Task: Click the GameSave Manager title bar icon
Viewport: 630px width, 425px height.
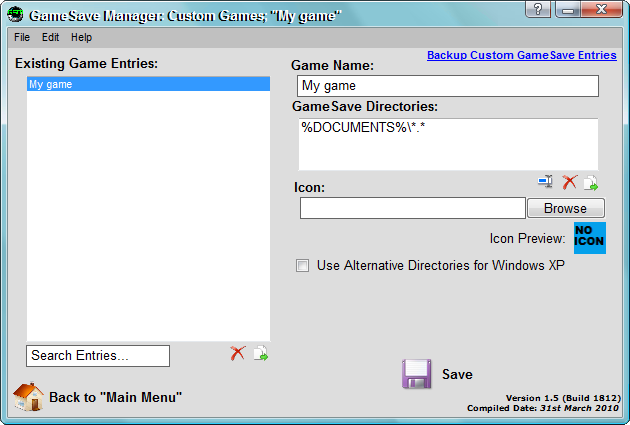Action: pyautogui.click(x=16, y=15)
